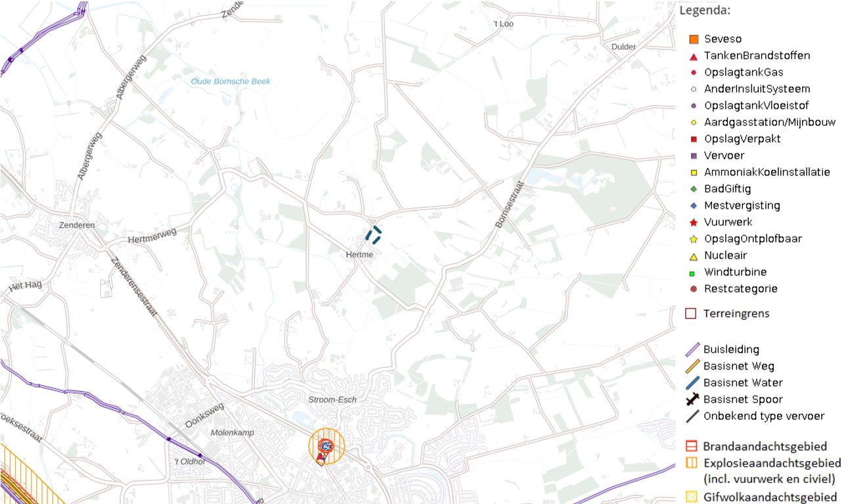Click the Basisnet Water legend label
The width and height of the screenshot is (846, 504).
point(743,383)
